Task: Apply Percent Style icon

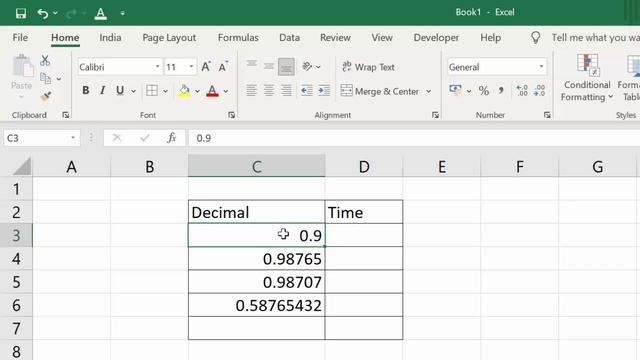Action: click(x=484, y=90)
